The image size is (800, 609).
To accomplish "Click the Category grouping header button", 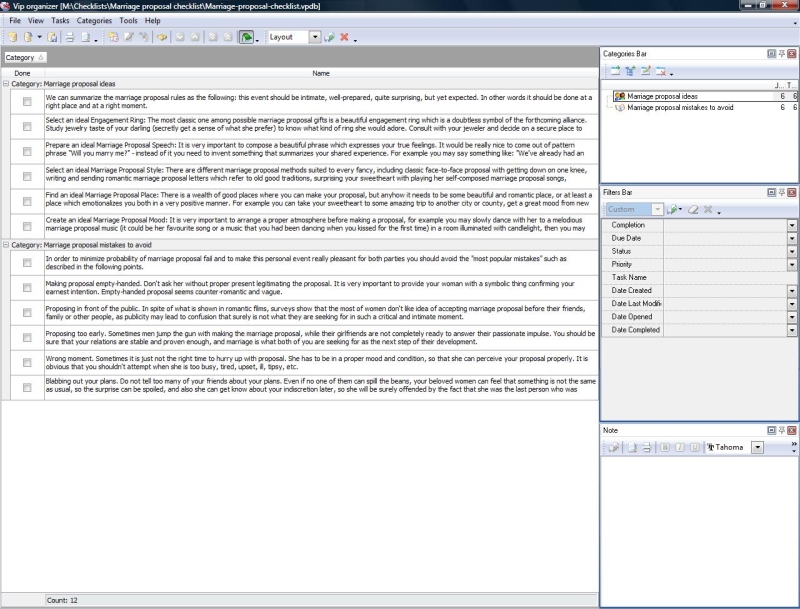I will 24,58.
